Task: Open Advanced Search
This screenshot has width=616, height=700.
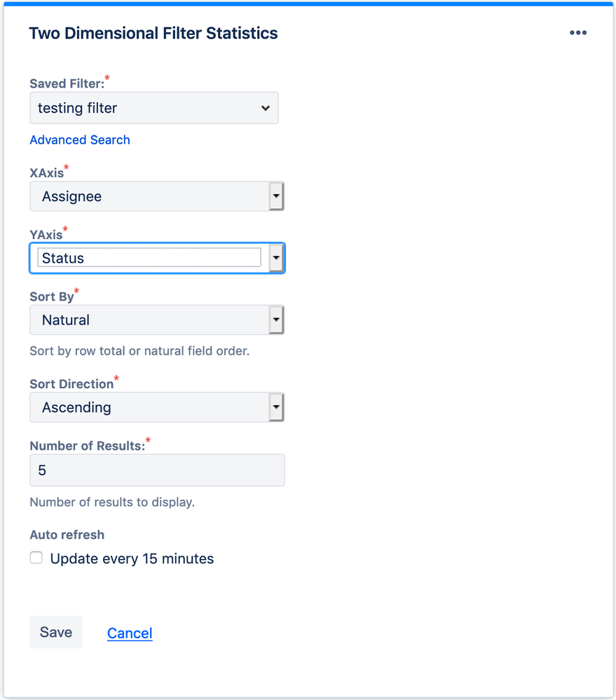Action: click(x=79, y=139)
